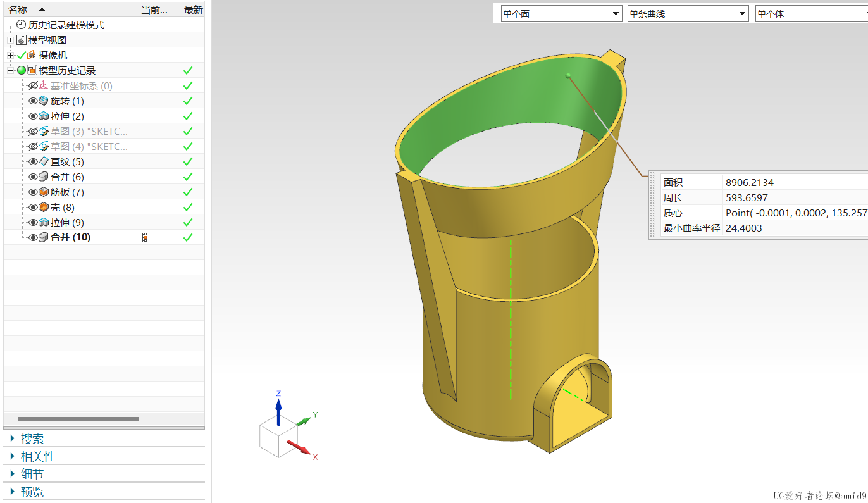Click the horizontal scrollbar of the navigator tree

coord(78,419)
